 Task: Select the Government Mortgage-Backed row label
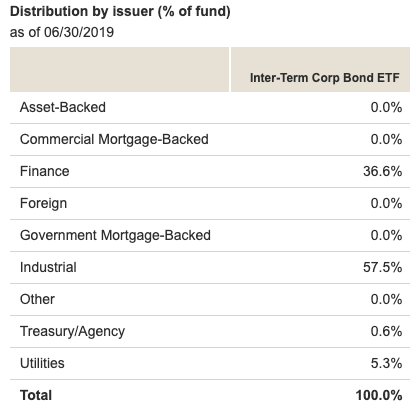[x=115, y=235]
